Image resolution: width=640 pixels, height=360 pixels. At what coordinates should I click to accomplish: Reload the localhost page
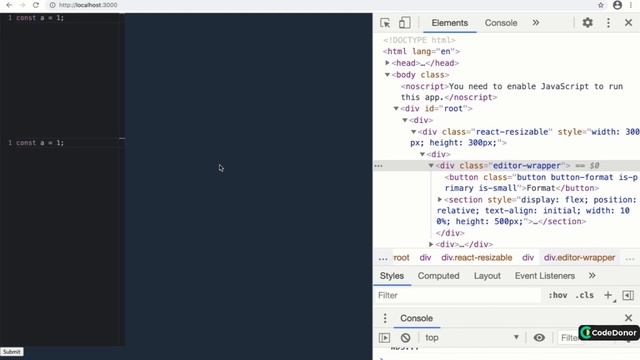point(36,5)
